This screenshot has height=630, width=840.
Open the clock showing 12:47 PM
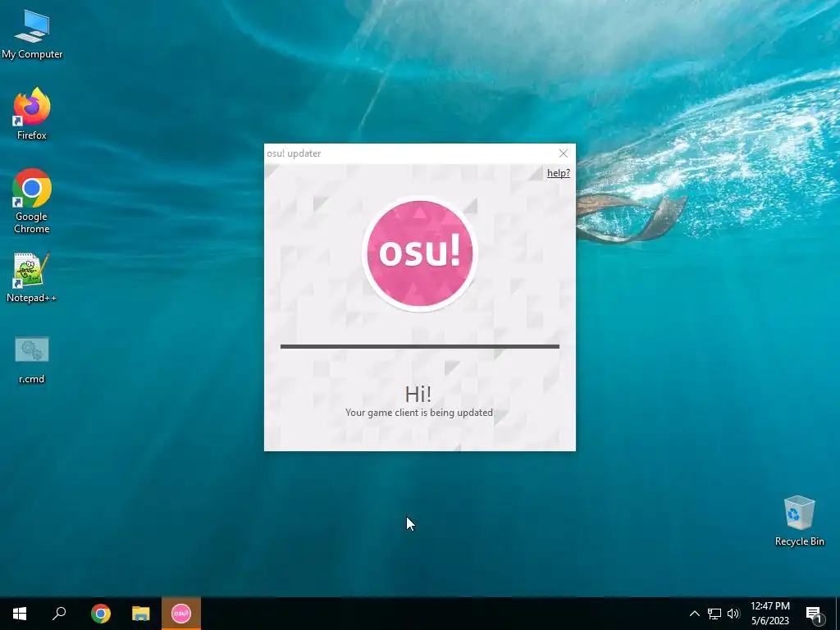click(770, 614)
